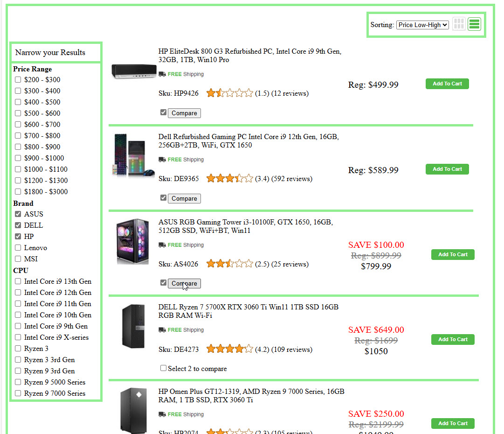
Task: Tick the Intel Core i9 12th Gen filter
Action: [x=18, y=293]
